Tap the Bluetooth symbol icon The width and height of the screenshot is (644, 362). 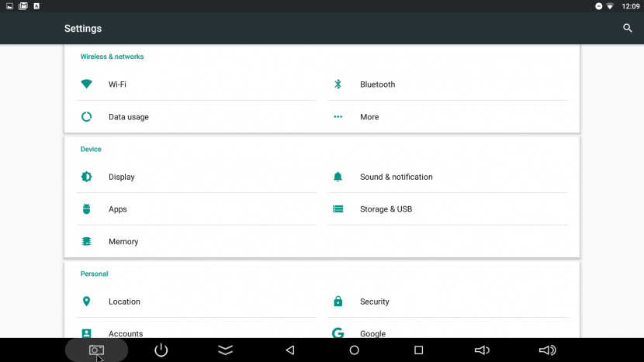[338, 84]
